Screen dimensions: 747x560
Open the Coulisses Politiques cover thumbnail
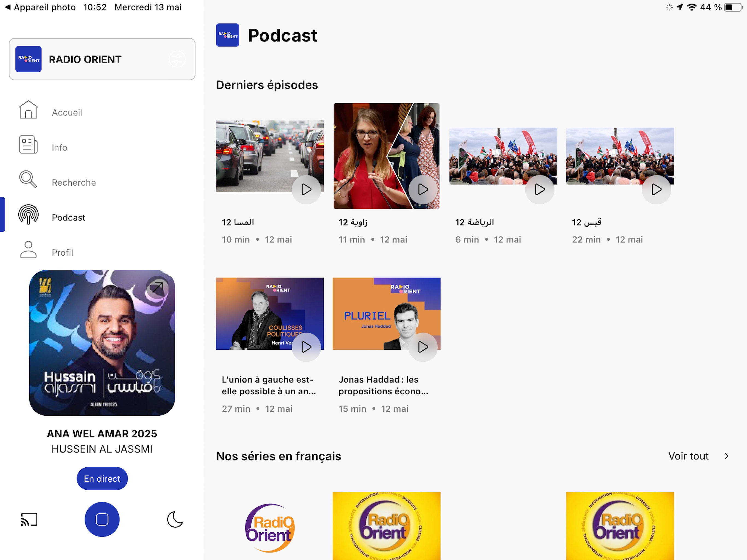(x=270, y=314)
